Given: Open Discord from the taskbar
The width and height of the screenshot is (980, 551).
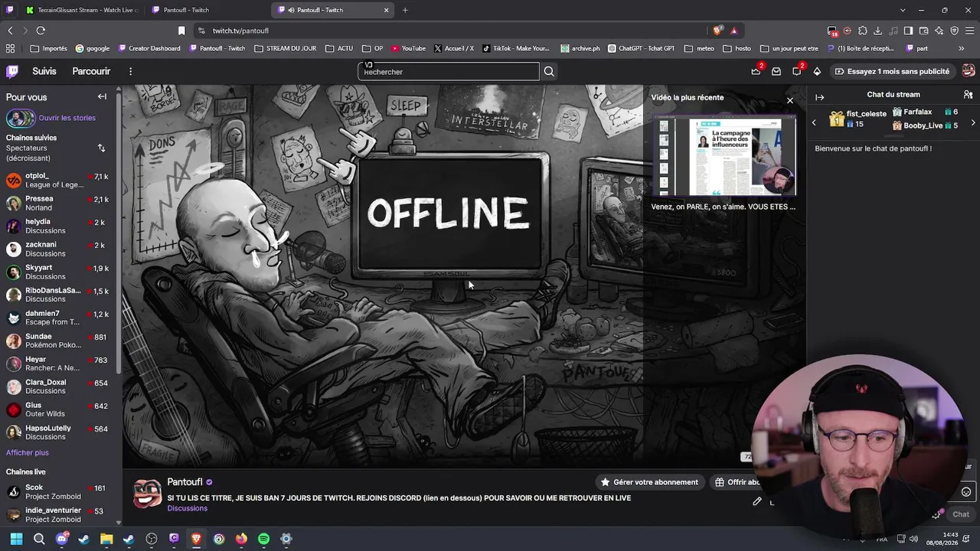Looking at the screenshot, I should point(62,539).
